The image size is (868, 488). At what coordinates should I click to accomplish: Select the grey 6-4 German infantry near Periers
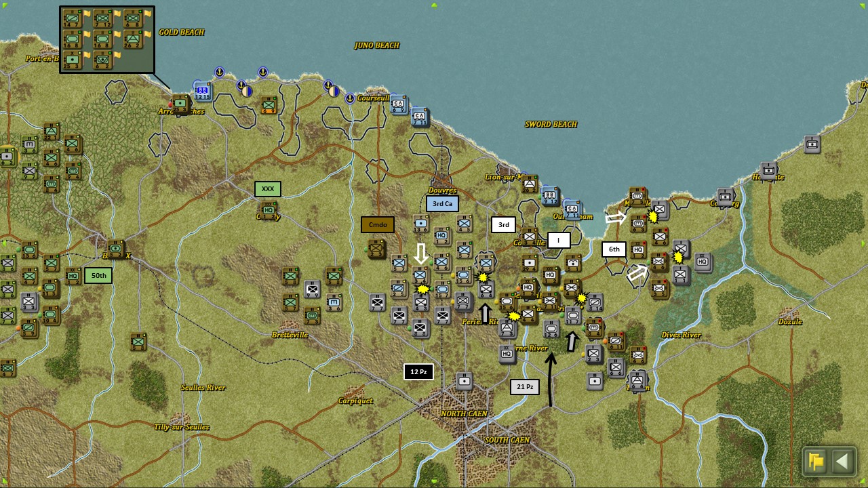[x=486, y=289]
